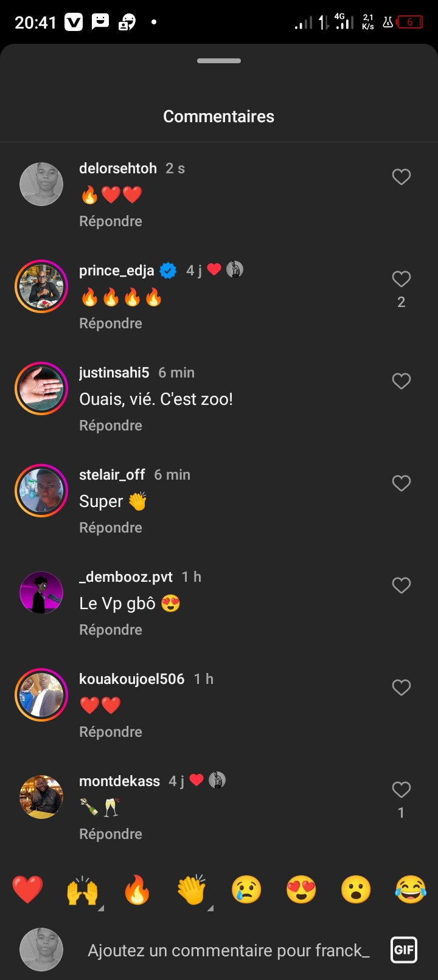Expand skin tones for clapping hands emoji
438x980 pixels.
(210, 908)
